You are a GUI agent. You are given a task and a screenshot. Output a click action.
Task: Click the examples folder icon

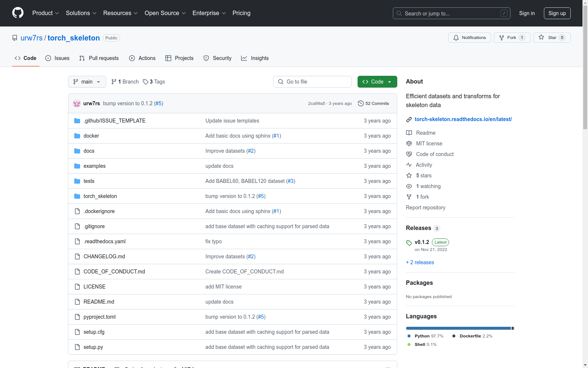pyautogui.click(x=77, y=166)
